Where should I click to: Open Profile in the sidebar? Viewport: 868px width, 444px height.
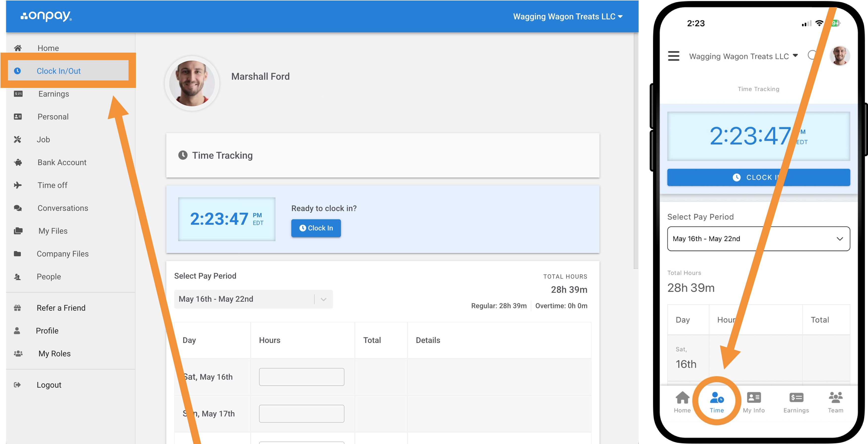pos(47,331)
